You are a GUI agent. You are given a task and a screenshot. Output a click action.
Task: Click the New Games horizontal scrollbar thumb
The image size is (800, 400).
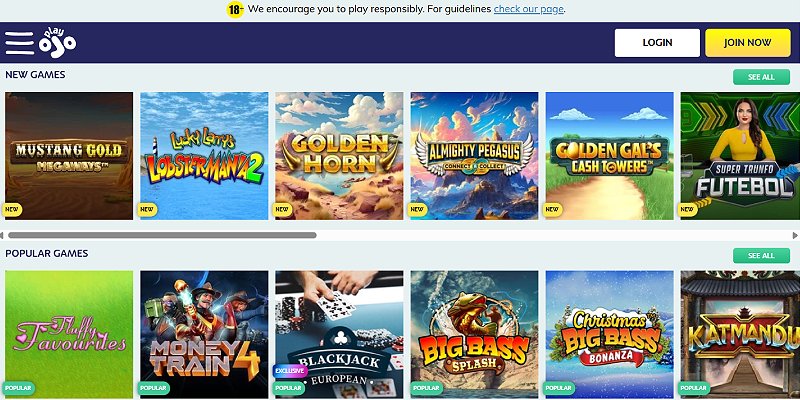(162, 235)
